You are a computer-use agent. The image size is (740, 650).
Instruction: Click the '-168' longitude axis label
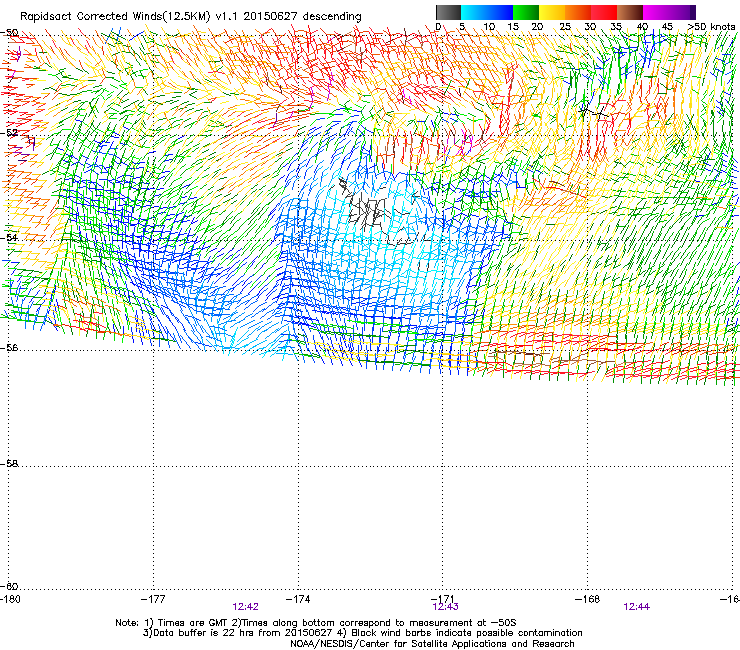click(588, 599)
